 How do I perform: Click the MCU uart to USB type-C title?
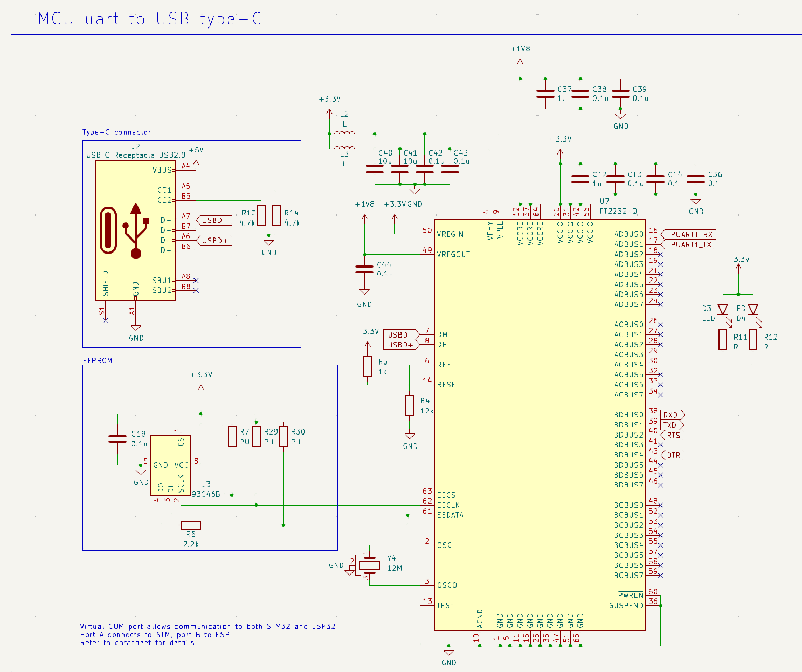(x=150, y=19)
